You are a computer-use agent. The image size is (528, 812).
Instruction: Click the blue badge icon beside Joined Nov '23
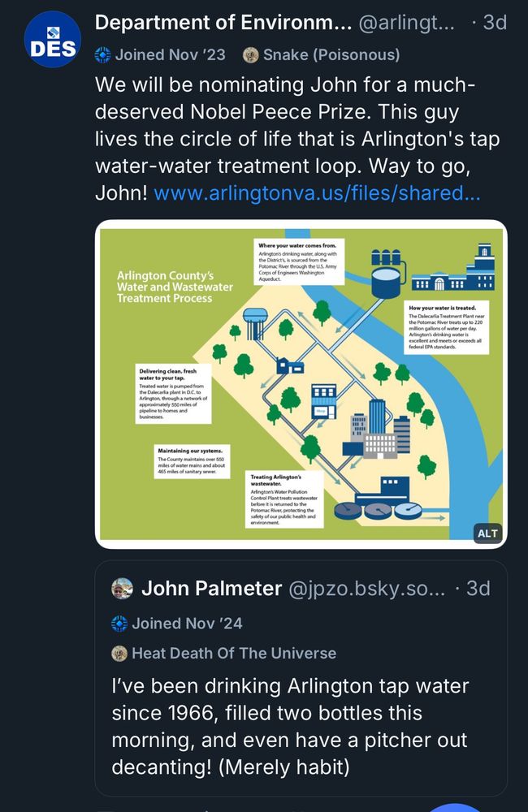coord(103,55)
